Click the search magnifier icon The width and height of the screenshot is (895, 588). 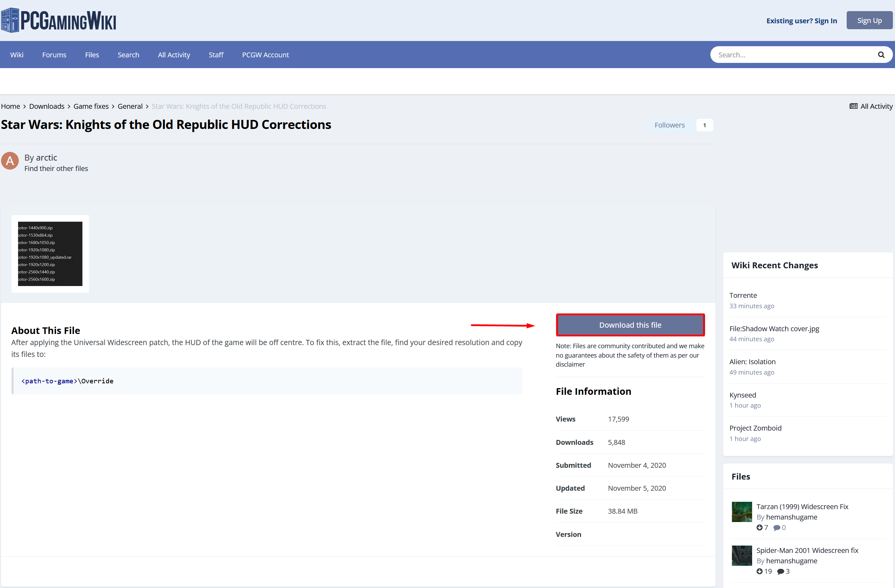pyautogui.click(x=881, y=55)
